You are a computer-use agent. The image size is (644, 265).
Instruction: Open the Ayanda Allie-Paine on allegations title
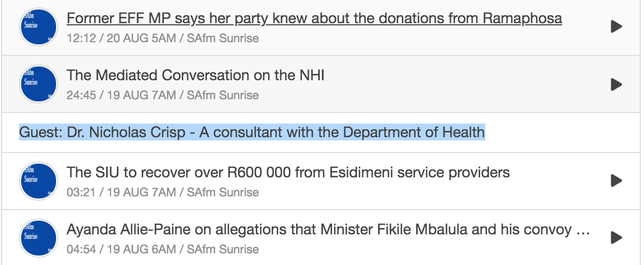point(328,230)
